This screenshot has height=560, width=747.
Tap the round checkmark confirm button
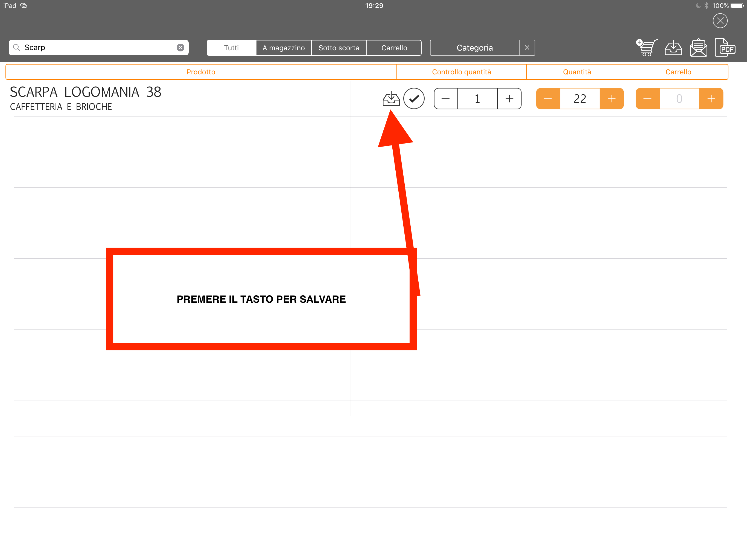[x=414, y=99]
